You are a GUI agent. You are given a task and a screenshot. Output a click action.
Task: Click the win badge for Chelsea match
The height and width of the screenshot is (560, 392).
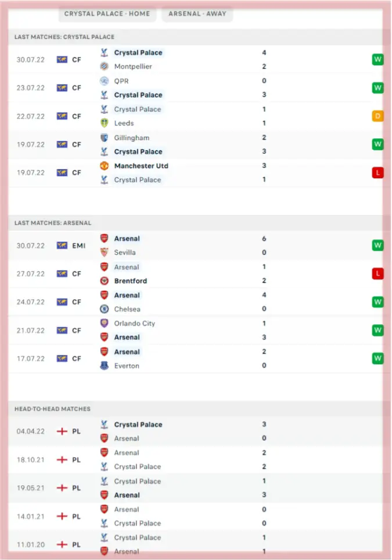(x=377, y=302)
